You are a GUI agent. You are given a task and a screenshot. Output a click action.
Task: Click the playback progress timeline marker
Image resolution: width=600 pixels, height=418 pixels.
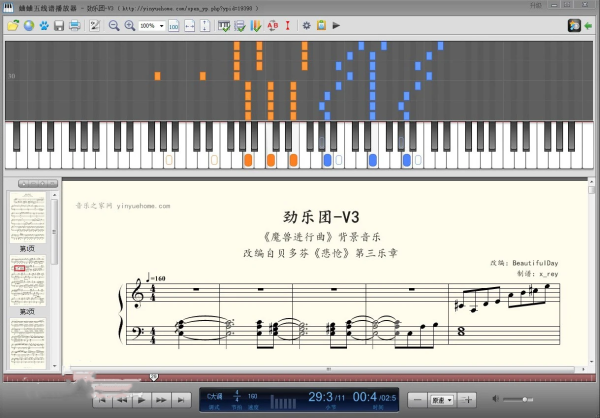coord(153,377)
